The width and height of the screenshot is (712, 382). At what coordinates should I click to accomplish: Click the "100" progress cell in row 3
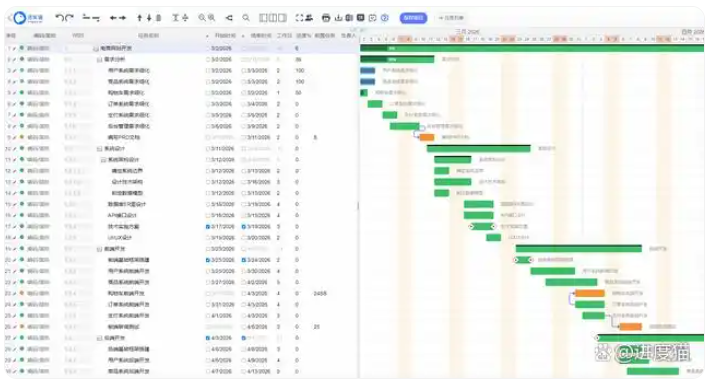[300, 70]
